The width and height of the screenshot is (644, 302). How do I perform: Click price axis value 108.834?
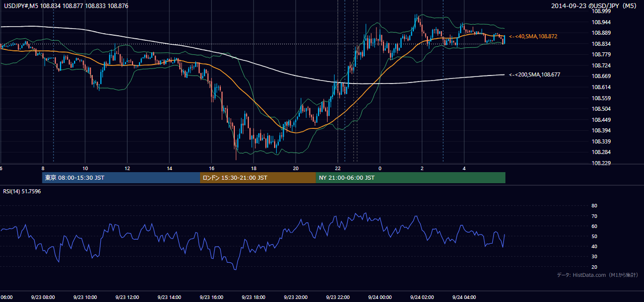click(601, 44)
